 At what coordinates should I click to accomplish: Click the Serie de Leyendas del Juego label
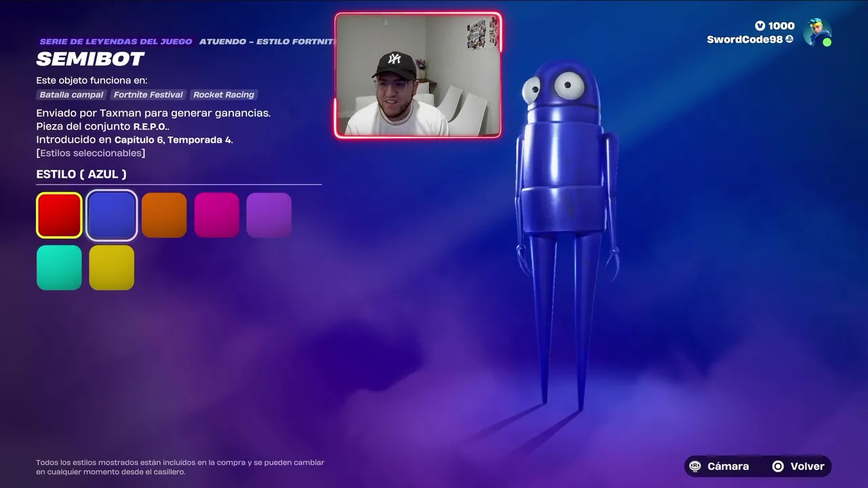click(x=115, y=42)
